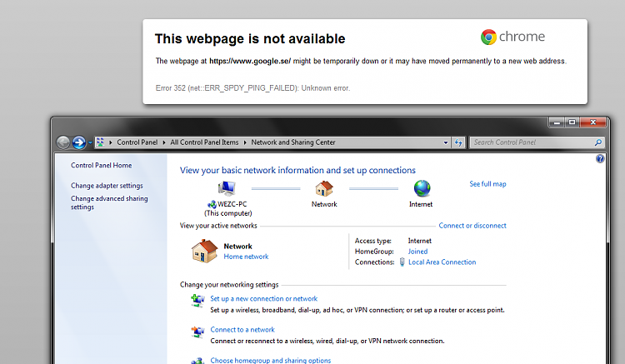This screenshot has height=364, width=625.
Task: Select Control Panel breadcrumb
Action: [x=137, y=142]
